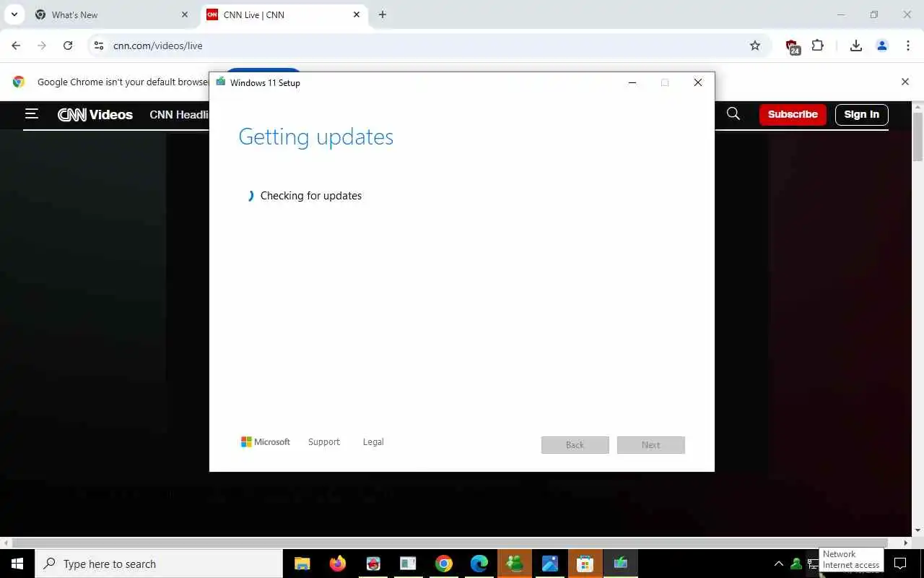Screen dimensions: 924x578
Task: Open the CNN Headlines menu item
Action: tap(179, 114)
